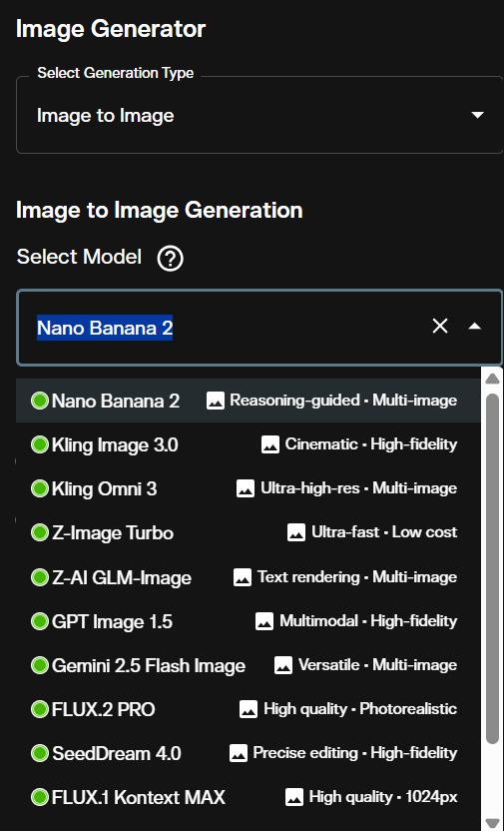The image size is (504, 831).
Task: Select FLUX.2 PRO model
Action: 249,709
